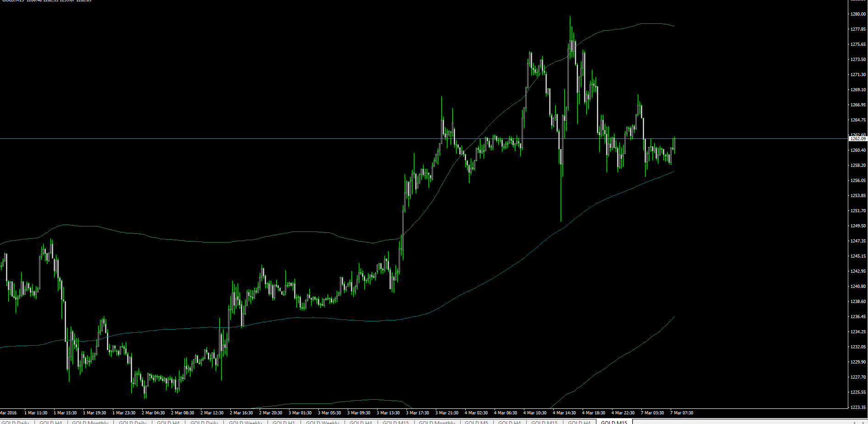Click the 3 Mar 01:30 time label

coord(300,413)
